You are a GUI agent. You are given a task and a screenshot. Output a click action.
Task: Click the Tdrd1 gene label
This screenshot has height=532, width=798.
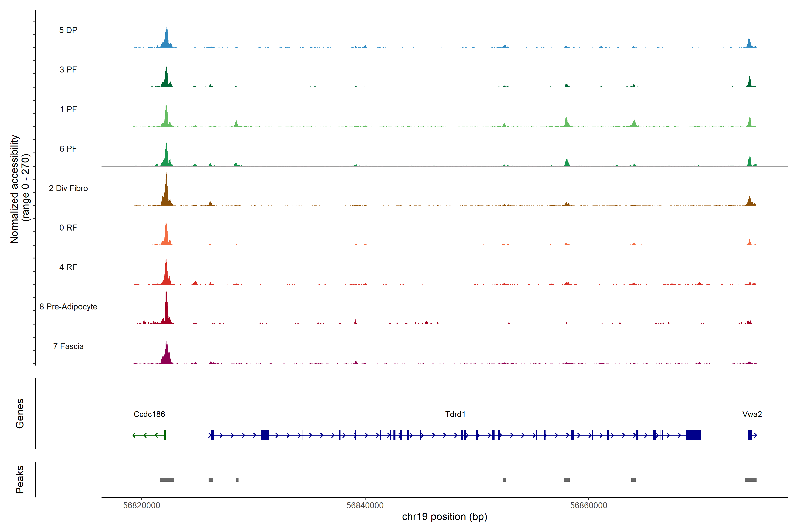coord(455,414)
